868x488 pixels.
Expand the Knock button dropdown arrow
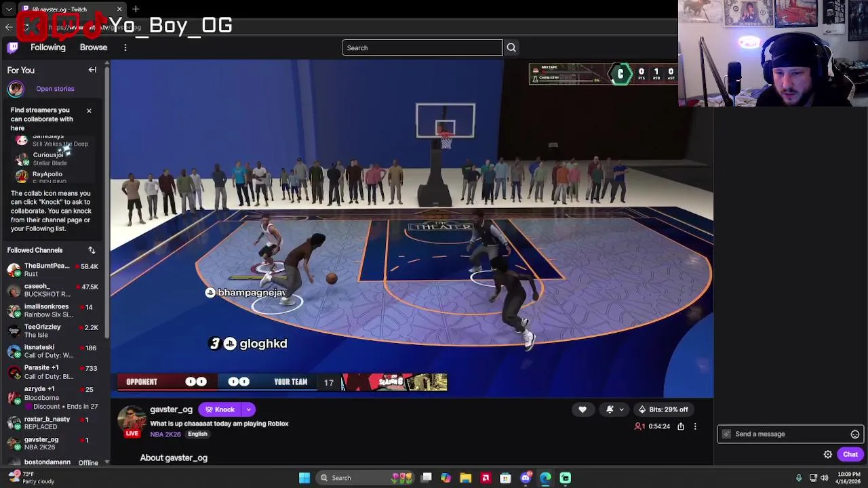click(x=249, y=409)
